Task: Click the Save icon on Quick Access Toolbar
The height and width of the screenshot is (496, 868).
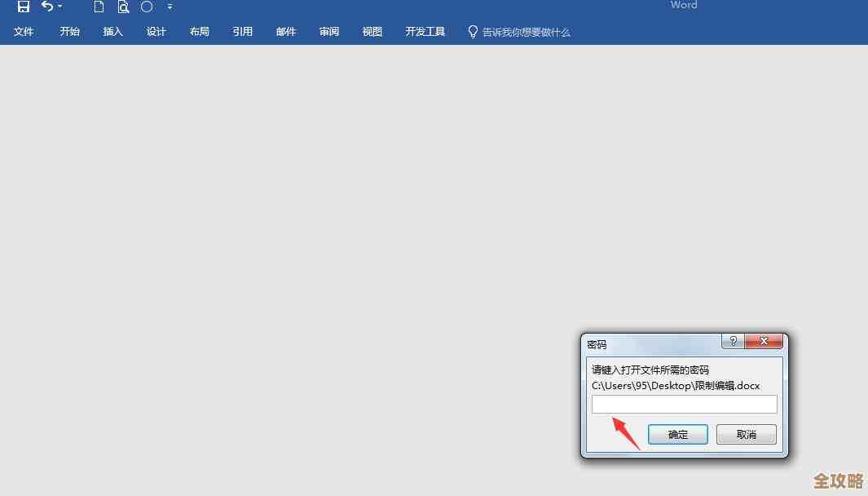Action: 23,7
